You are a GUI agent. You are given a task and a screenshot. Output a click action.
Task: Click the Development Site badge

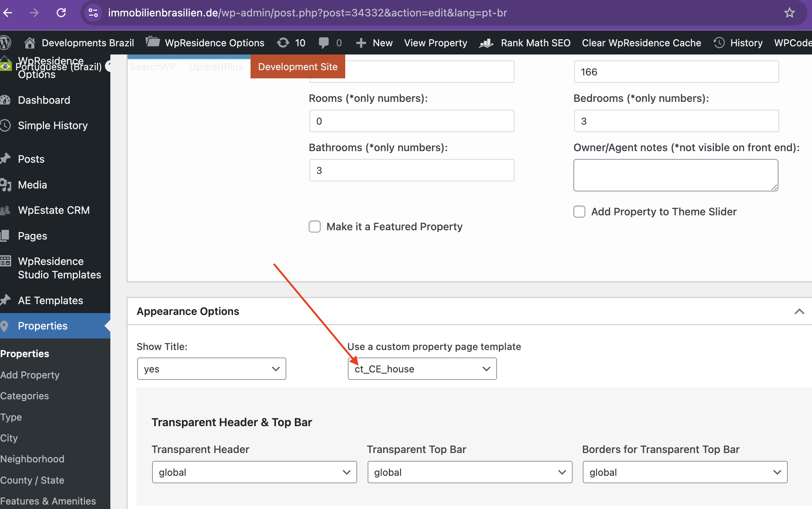click(x=298, y=66)
